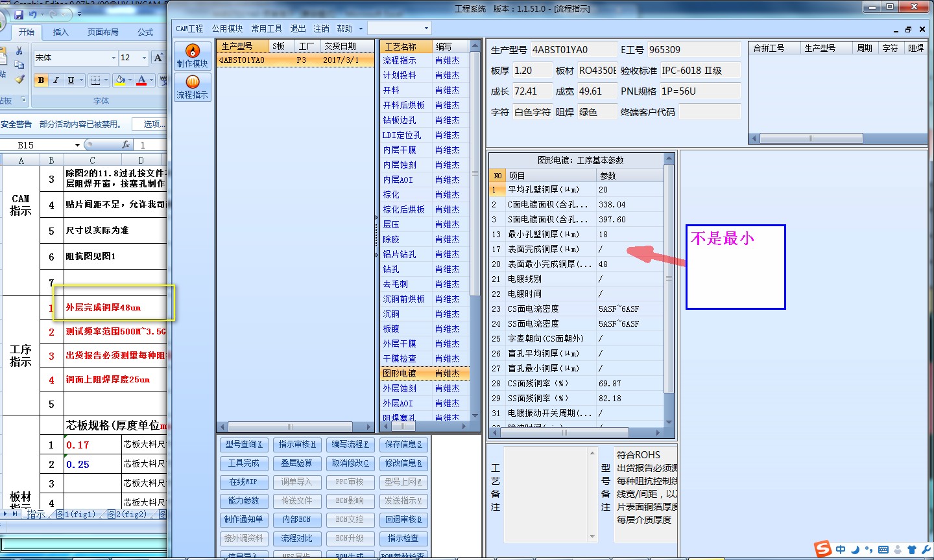Open the Excel font size dropdown 12

point(144,58)
